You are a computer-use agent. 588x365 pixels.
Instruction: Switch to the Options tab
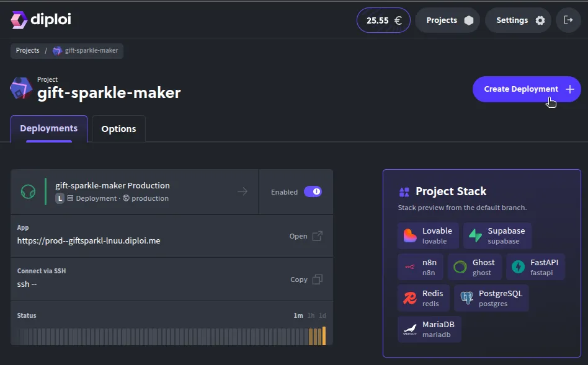(118, 129)
